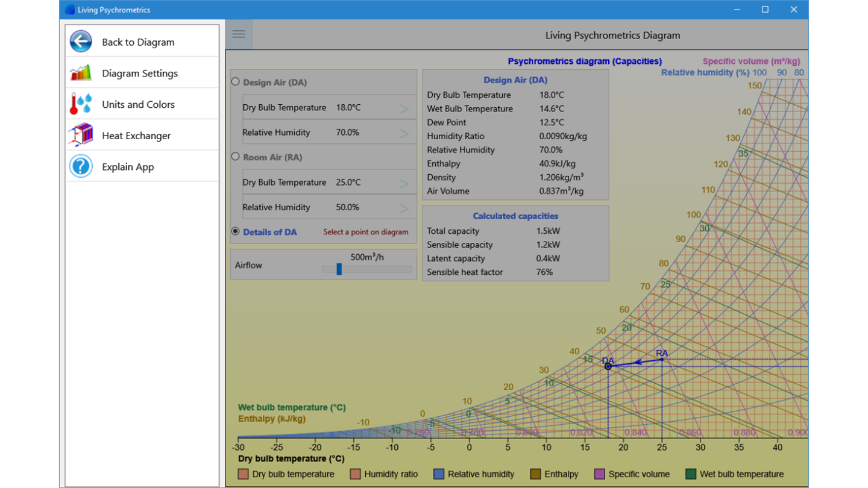Screen dimensions: 868x488
Task: Click the Wet Bulb Temperature 14.6°C value
Action: click(552, 108)
